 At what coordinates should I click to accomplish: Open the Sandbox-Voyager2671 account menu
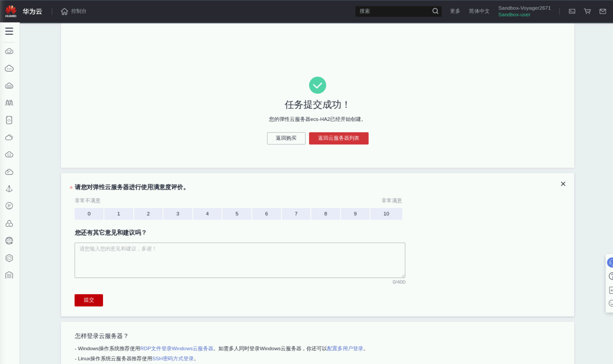pos(524,8)
